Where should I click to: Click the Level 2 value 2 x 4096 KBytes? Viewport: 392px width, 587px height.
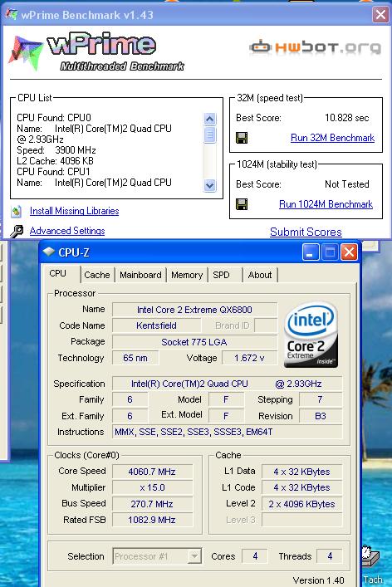point(301,504)
